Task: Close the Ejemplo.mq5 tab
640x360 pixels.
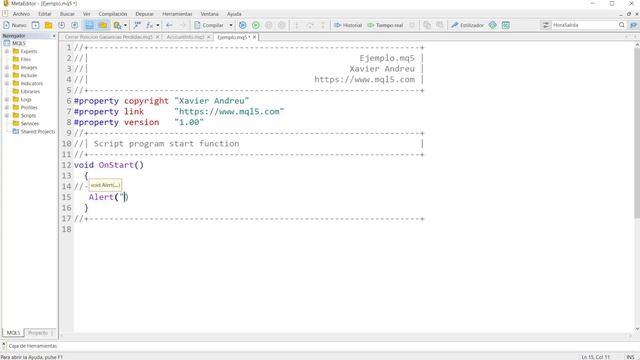Action: pos(254,37)
